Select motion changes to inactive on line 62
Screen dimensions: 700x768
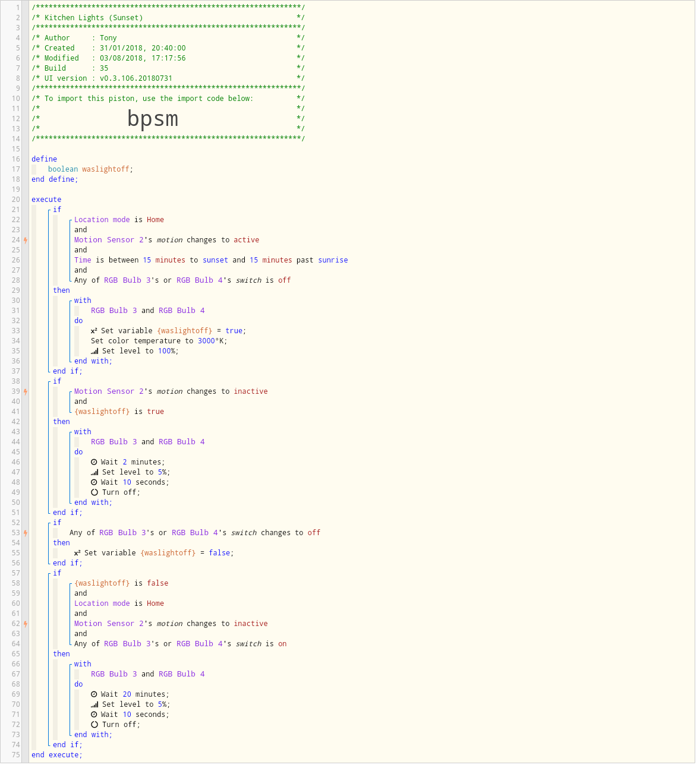pos(171,624)
